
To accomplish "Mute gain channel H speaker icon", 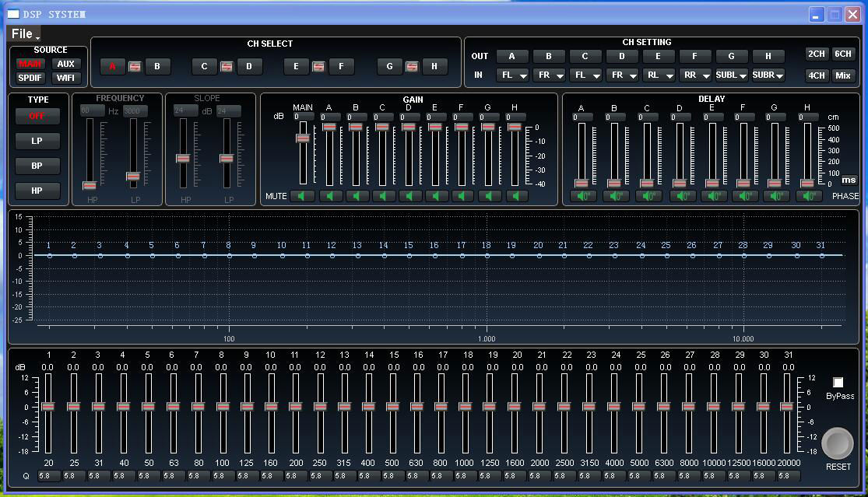I will tap(516, 196).
